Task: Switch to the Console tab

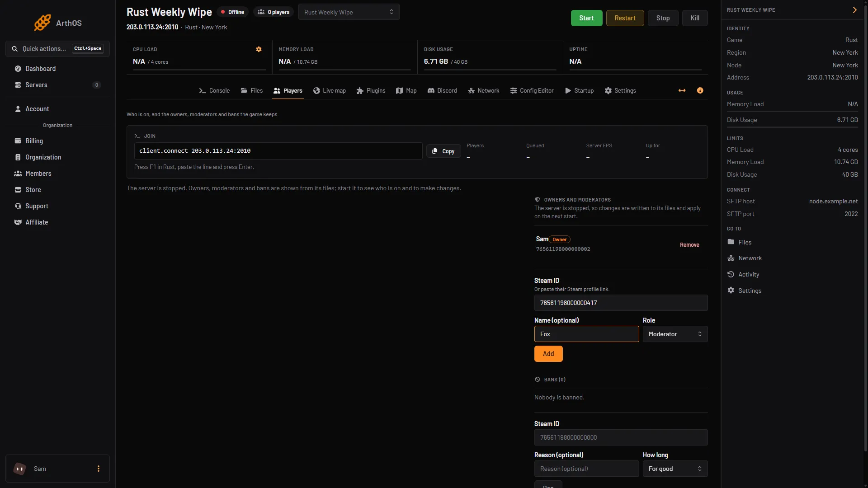Action: coord(214,91)
